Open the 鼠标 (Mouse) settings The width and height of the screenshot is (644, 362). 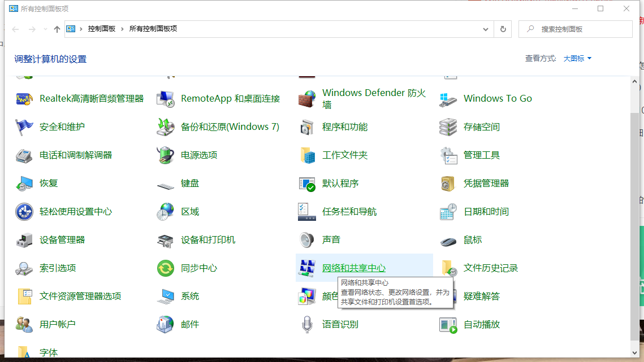473,239
